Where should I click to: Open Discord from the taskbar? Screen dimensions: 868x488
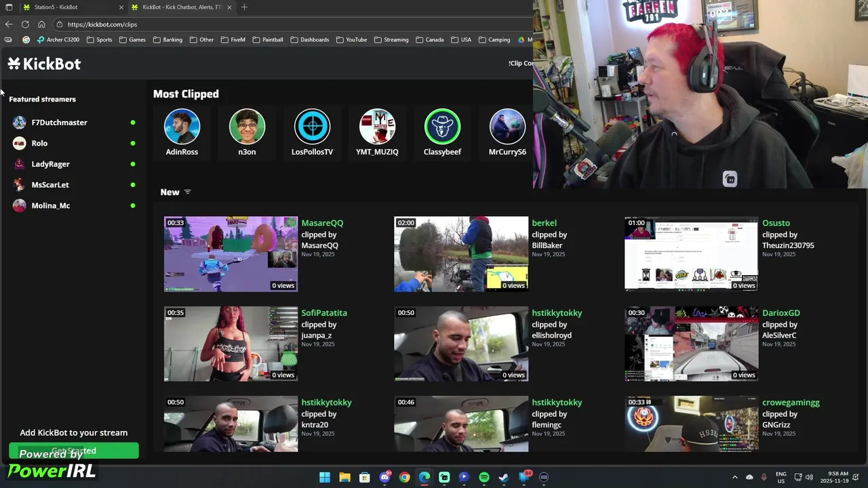384,477
